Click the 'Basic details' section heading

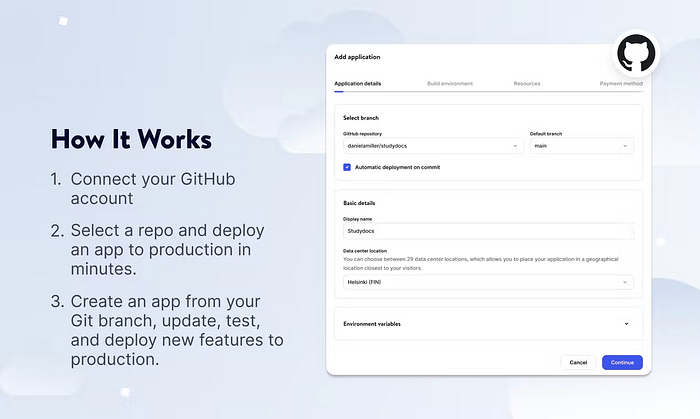pyautogui.click(x=359, y=203)
